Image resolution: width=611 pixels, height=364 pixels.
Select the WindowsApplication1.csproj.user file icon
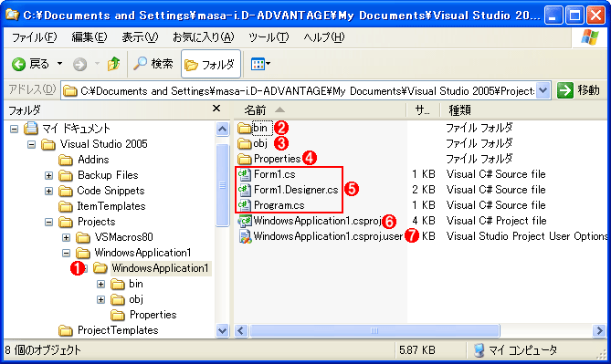pos(245,236)
